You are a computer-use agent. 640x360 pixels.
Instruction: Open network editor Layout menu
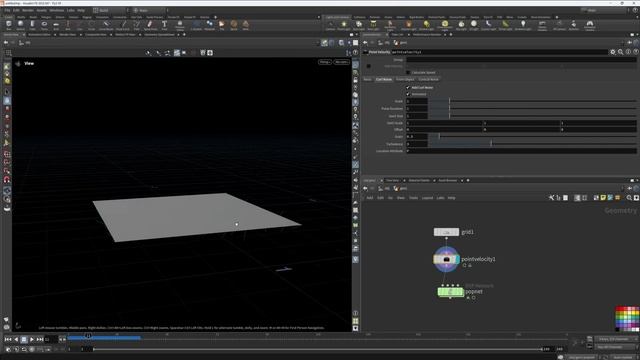click(427, 198)
